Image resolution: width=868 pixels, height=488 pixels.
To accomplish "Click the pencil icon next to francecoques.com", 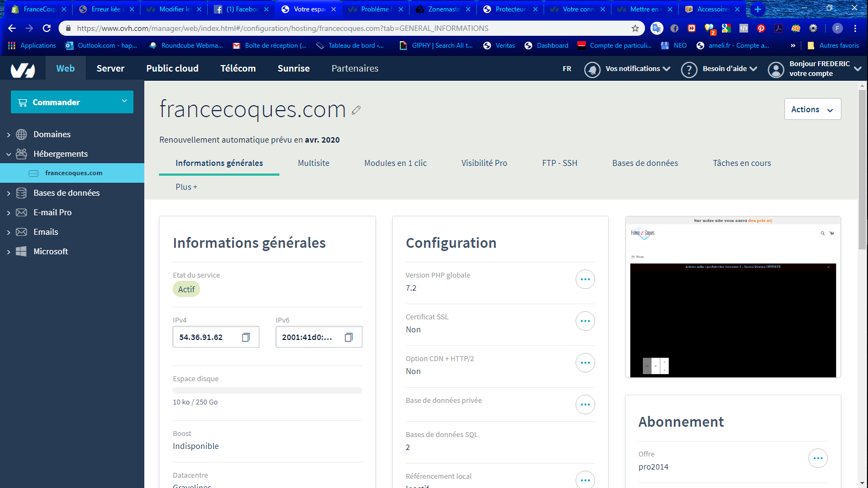I will 356,110.
